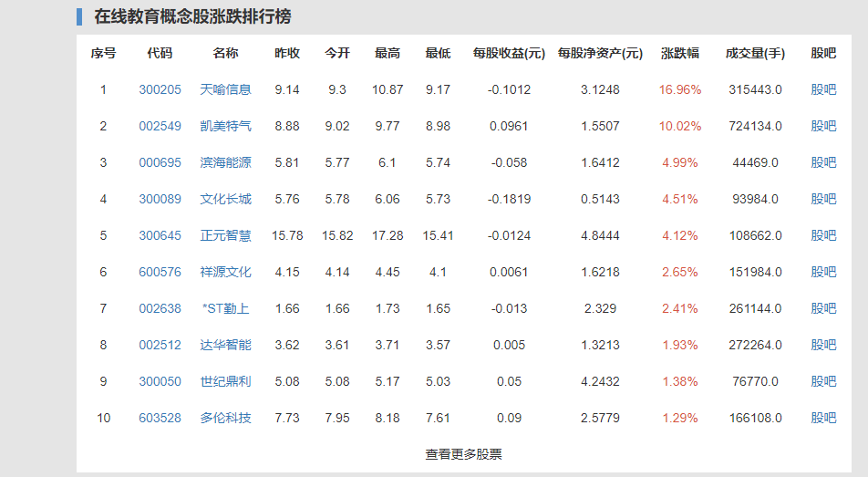Click the 代码 column header
Image resolution: width=868 pixels, height=477 pixels.
pyautogui.click(x=160, y=53)
